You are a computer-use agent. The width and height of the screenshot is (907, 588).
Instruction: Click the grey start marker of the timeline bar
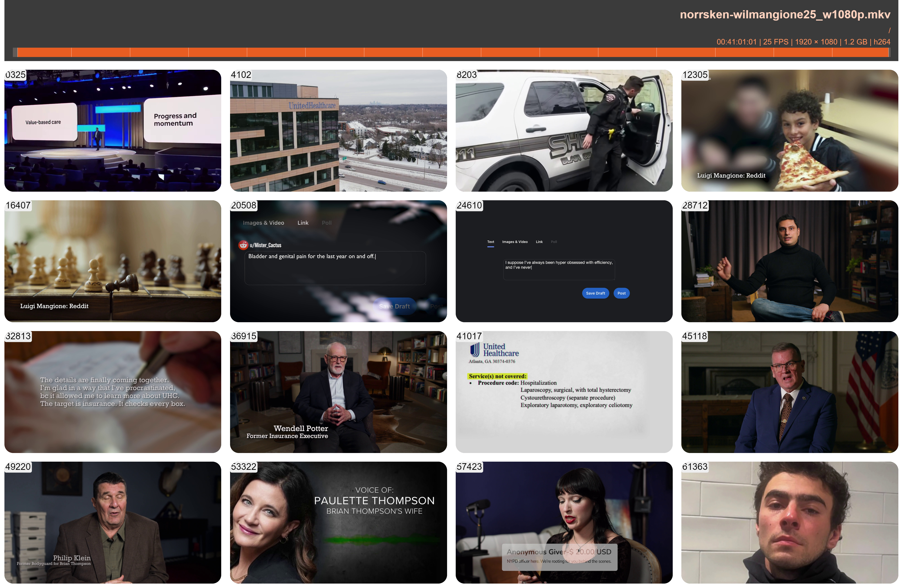pyautogui.click(x=15, y=52)
